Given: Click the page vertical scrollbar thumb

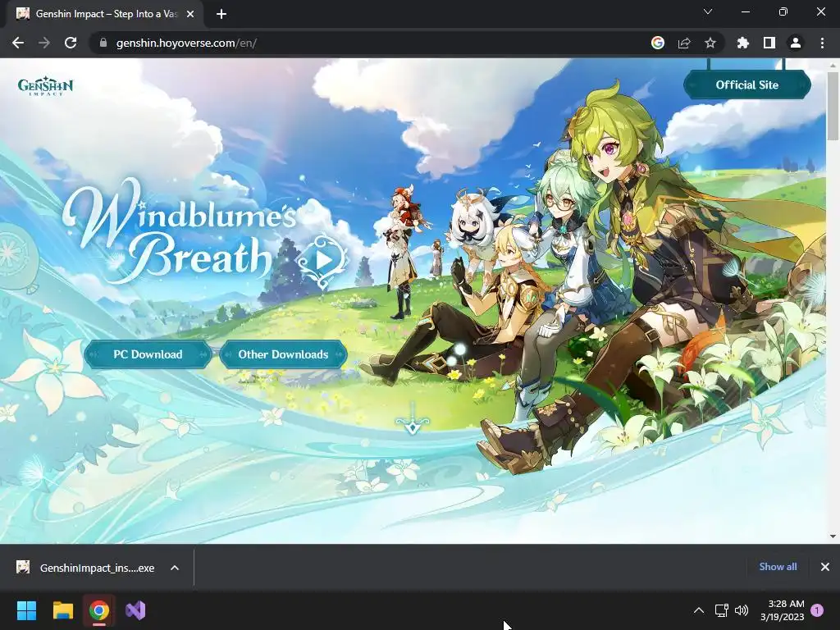Looking at the screenshot, I should tap(833, 104).
